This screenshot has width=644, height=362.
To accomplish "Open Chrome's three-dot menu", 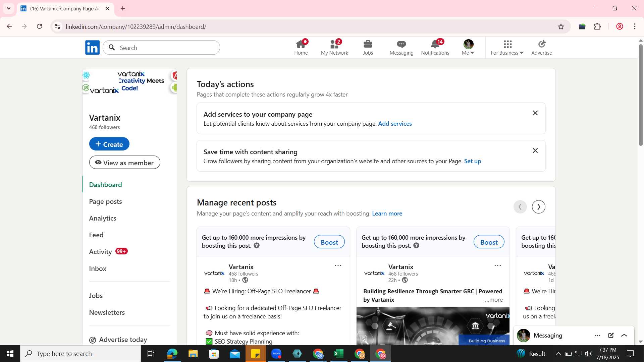I will (635, 26).
